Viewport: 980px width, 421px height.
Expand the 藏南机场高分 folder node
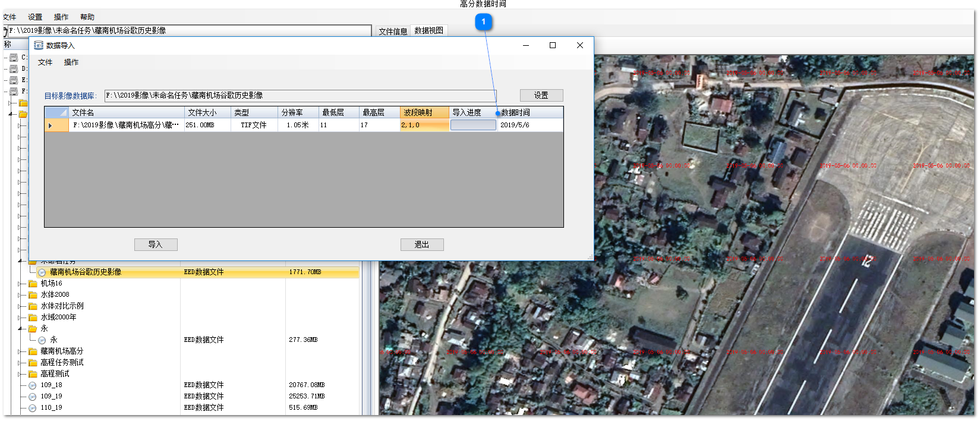[x=20, y=351]
